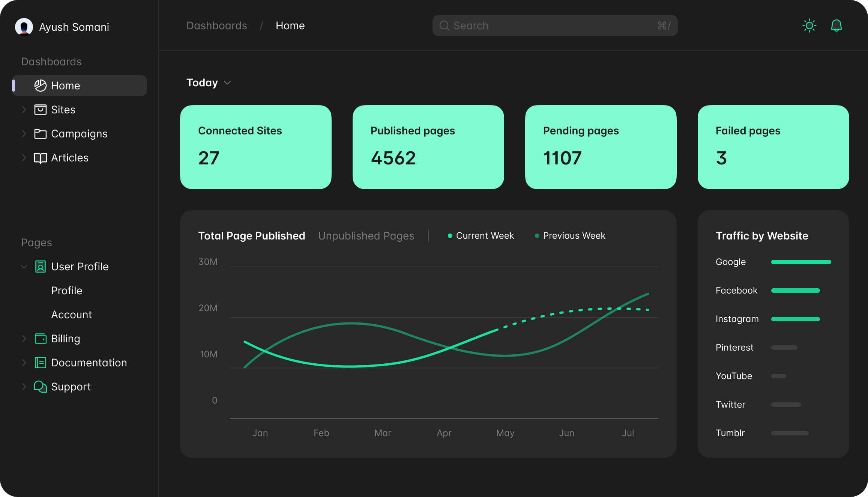Collapse the User Profile section

24,267
